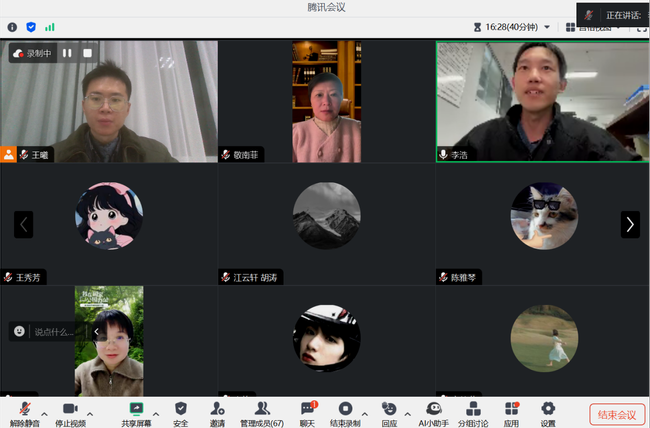Viewport: 650px width, 428px height.
Task: Pause the recording in the overlay
Action: [x=67, y=53]
